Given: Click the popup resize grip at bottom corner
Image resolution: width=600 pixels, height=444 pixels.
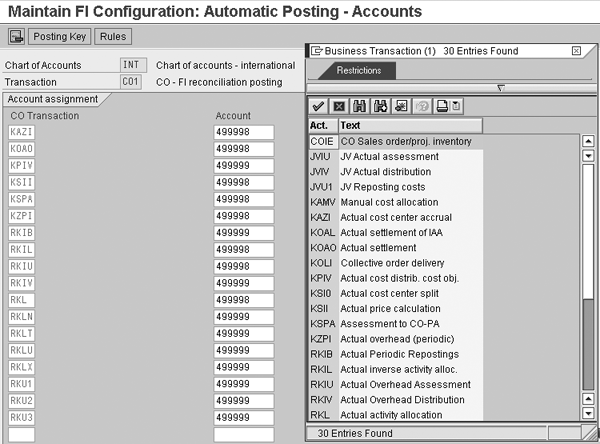Looking at the screenshot, I should tap(590, 433).
